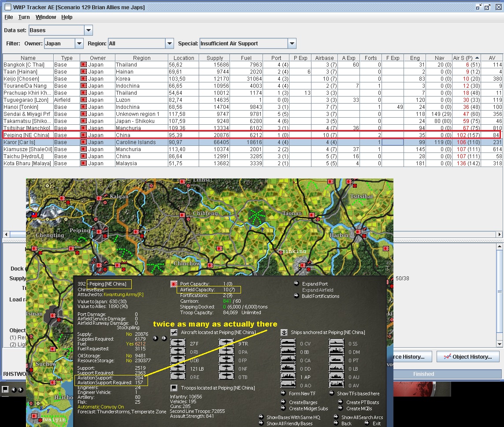This screenshot has height=427, width=504.
Task: Click the anchor icon for ships anchored
Action: pyautogui.click(x=284, y=332)
